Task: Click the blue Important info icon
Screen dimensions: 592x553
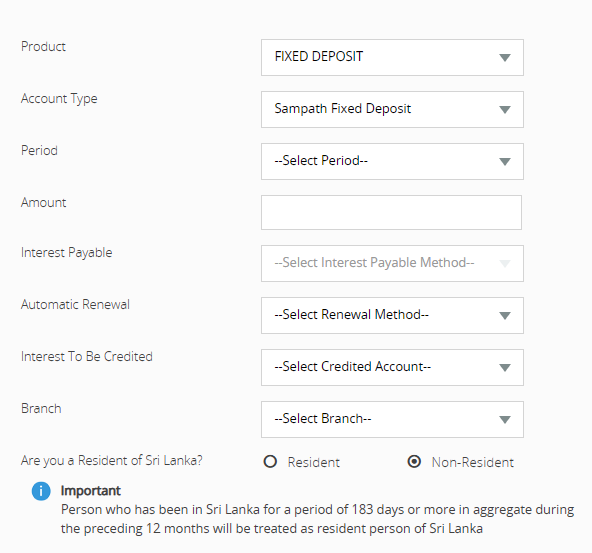Action: [x=41, y=491]
